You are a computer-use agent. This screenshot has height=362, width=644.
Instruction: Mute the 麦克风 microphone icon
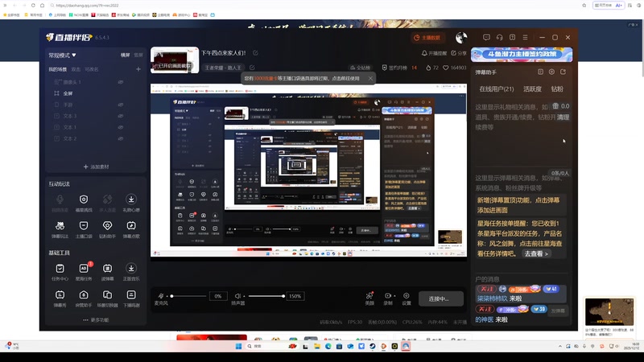160,296
